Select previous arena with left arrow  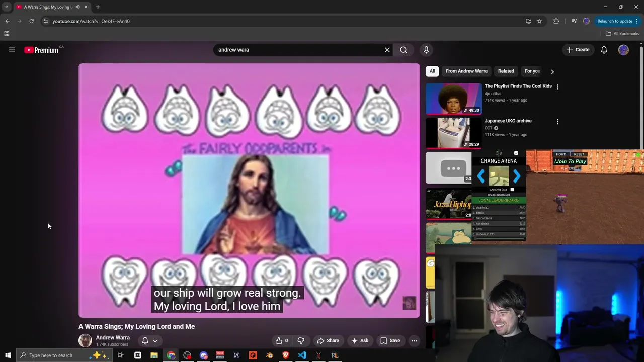tap(480, 176)
